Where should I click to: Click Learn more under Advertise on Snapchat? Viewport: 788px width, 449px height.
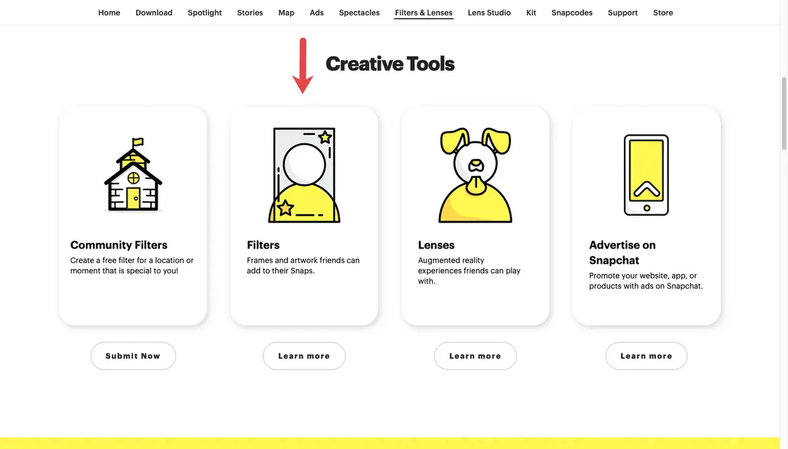[646, 356]
